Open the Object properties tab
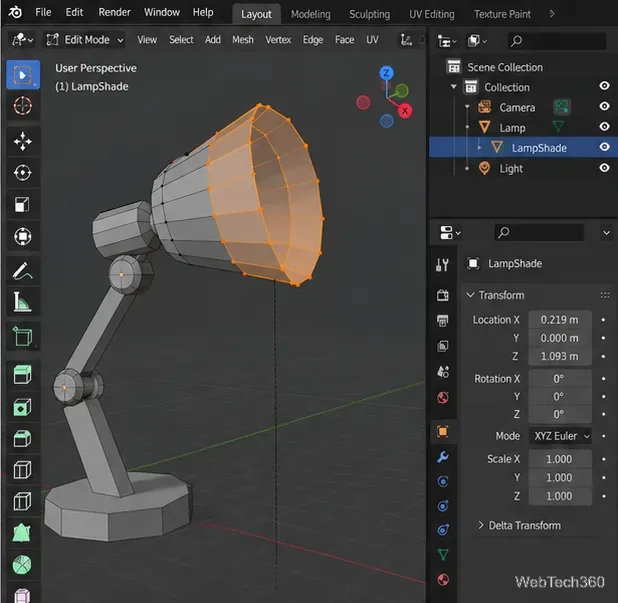Screen dimensions: 618x603 443,432
